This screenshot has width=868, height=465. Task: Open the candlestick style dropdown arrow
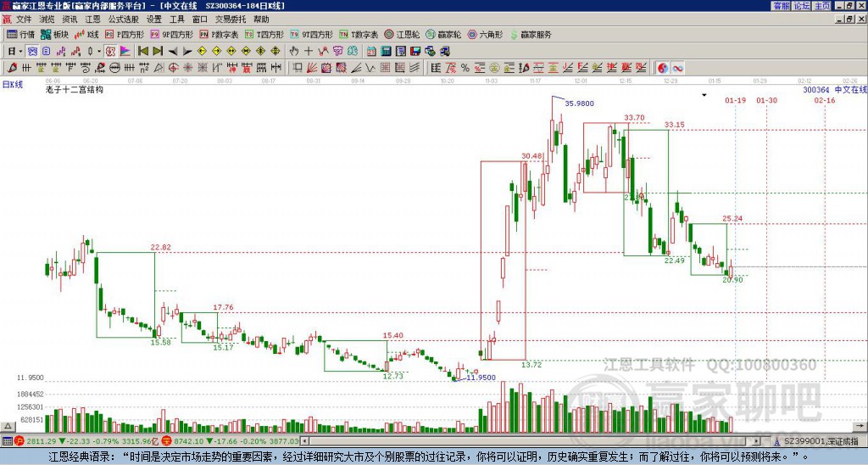point(99,52)
